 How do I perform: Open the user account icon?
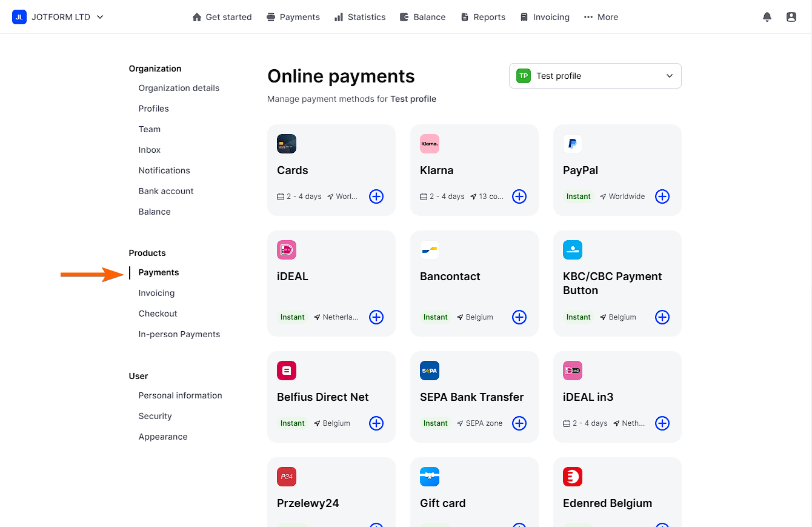click(x=791, y=17)
